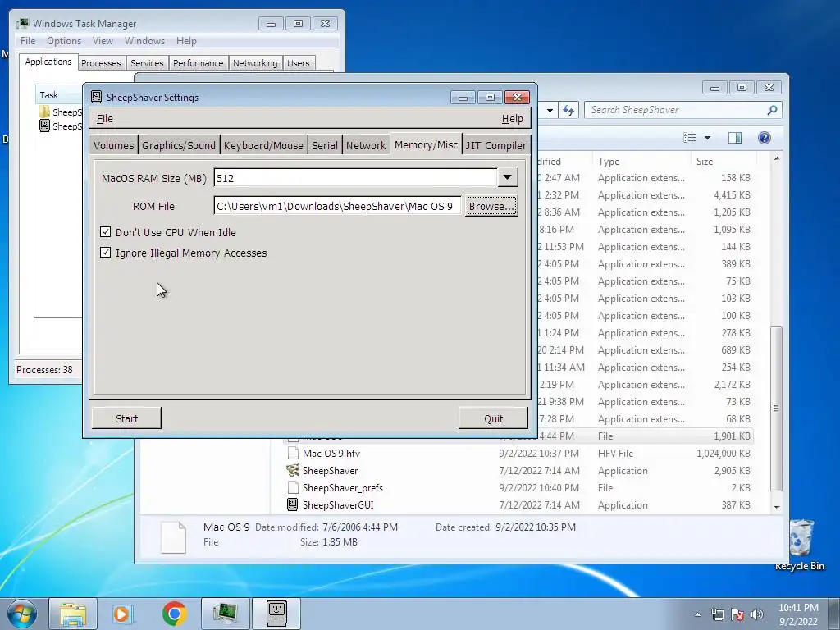The image size is (840, 630).
Task: Select the SheepShaver application file icon
Action: 293,470
